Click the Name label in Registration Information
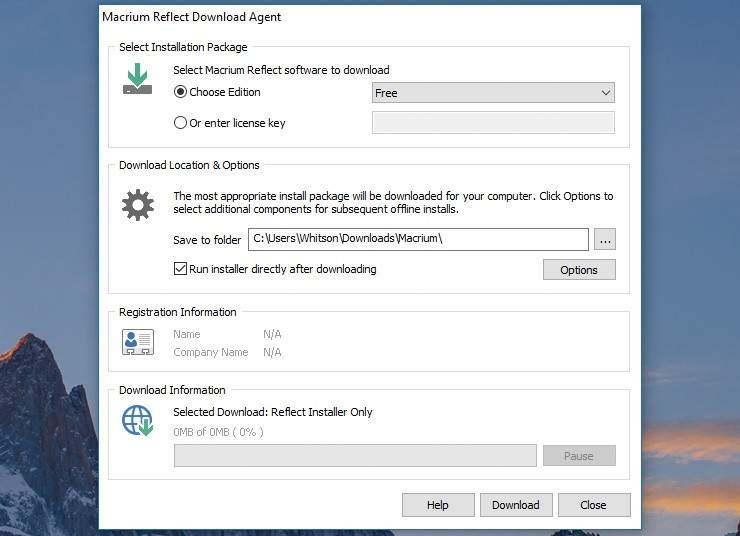This screenshot has width=740, height=536. (x=186, y=334)
